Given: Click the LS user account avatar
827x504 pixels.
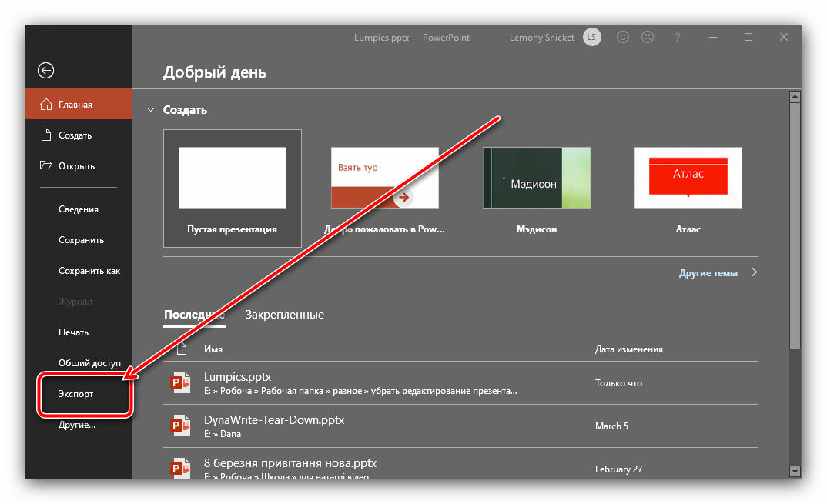Looking at the screenshot, I should 591,37.
